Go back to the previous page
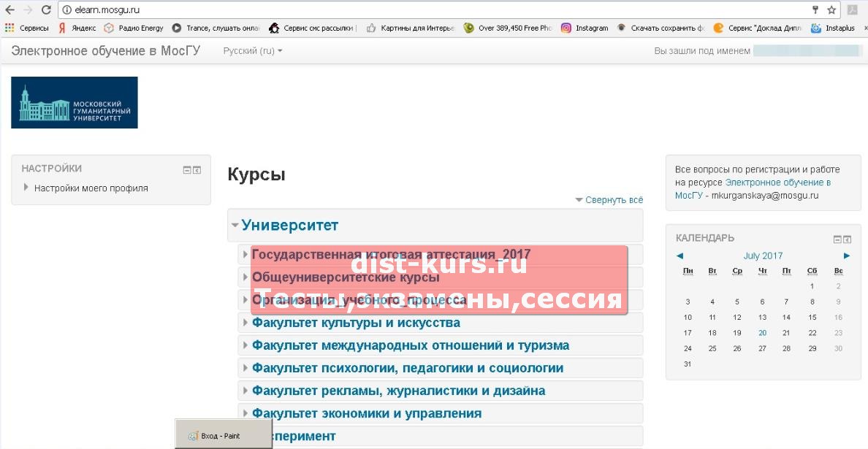 pos(9,10)
